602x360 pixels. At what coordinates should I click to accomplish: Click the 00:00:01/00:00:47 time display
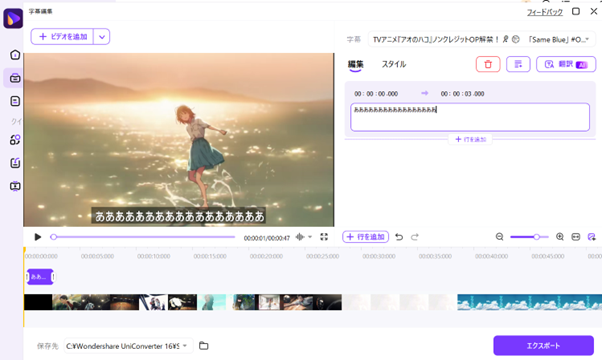click(x=266, y=238)
